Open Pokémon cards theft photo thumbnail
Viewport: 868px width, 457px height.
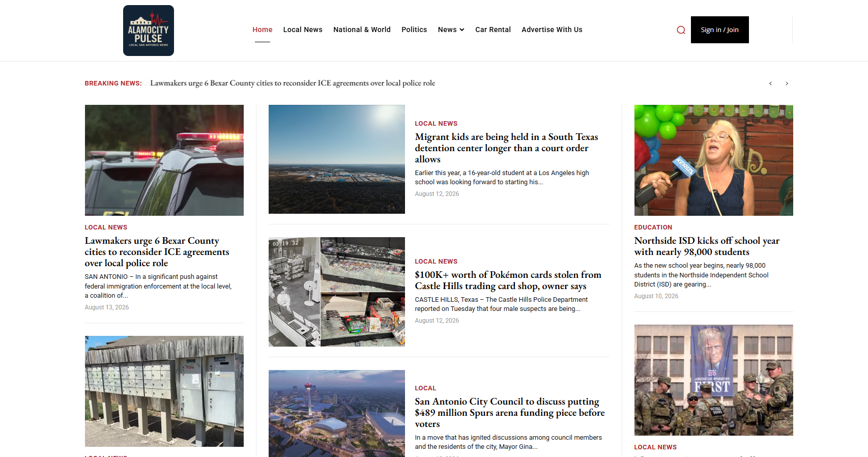coord(337,292)
